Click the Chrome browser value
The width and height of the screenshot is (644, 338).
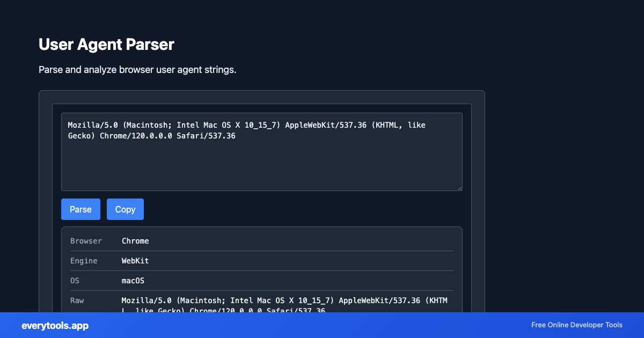coord(135,241)
